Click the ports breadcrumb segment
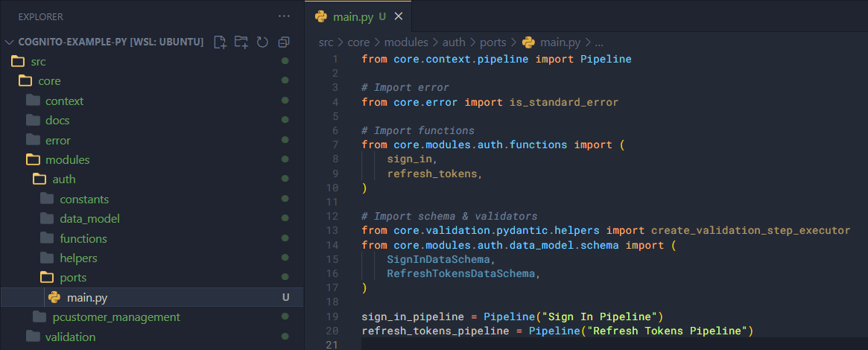The width and height of the screenshot is (868, 350). pyautogui.click(x=492, y=42)
